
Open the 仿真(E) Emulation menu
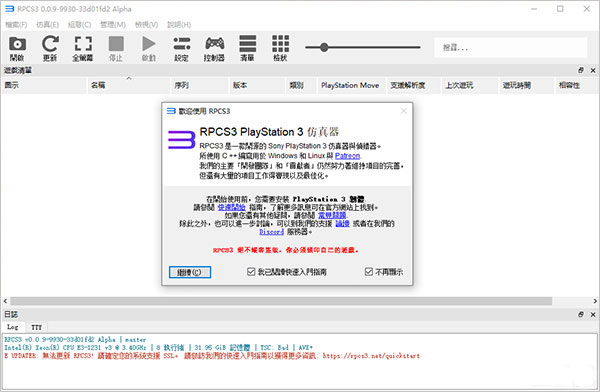tap(47, 24)
